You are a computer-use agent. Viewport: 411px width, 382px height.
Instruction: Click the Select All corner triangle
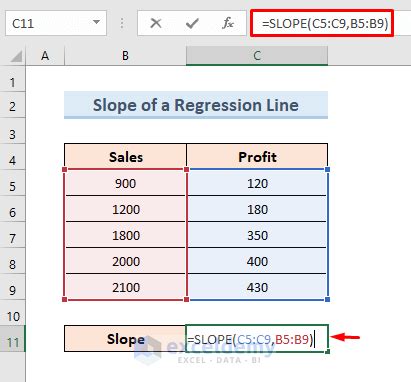pyautogui.click(x=16, y=56)
